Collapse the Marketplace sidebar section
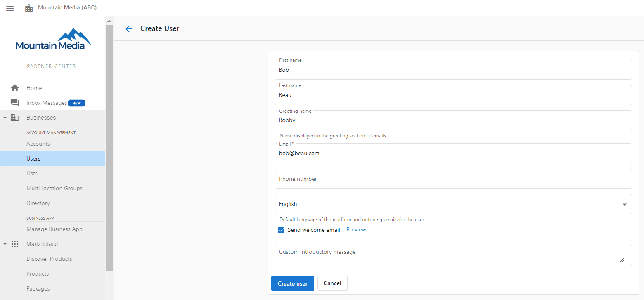Screen dimensions: 644x300 [x=5, y=243]
